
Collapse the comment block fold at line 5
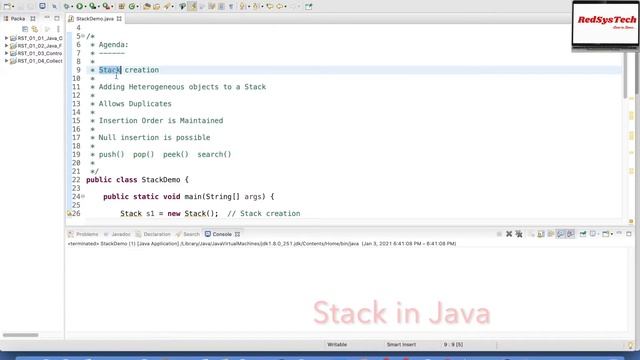pyautogui.click(x=83, y=36)
